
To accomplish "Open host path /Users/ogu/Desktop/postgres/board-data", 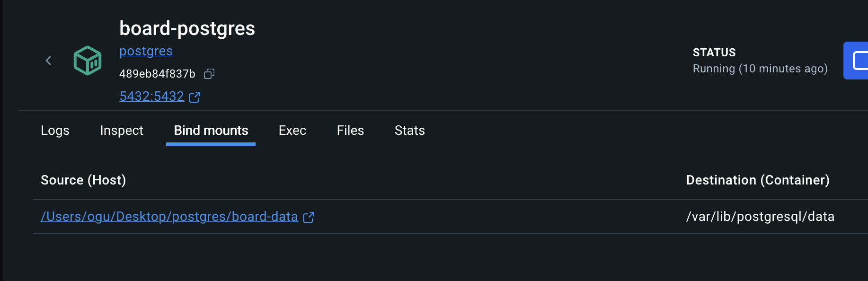I will click(x=169, y=217).
